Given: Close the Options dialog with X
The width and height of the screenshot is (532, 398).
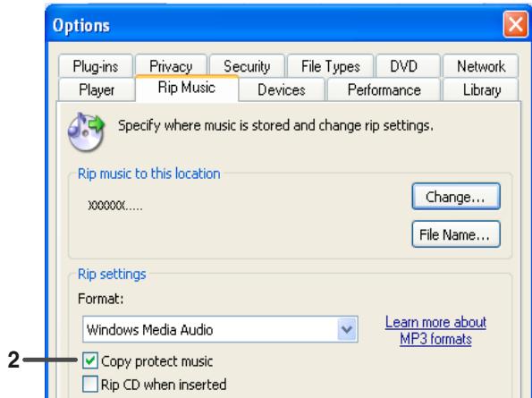Looking at the screenshot, I should (515, 24).
